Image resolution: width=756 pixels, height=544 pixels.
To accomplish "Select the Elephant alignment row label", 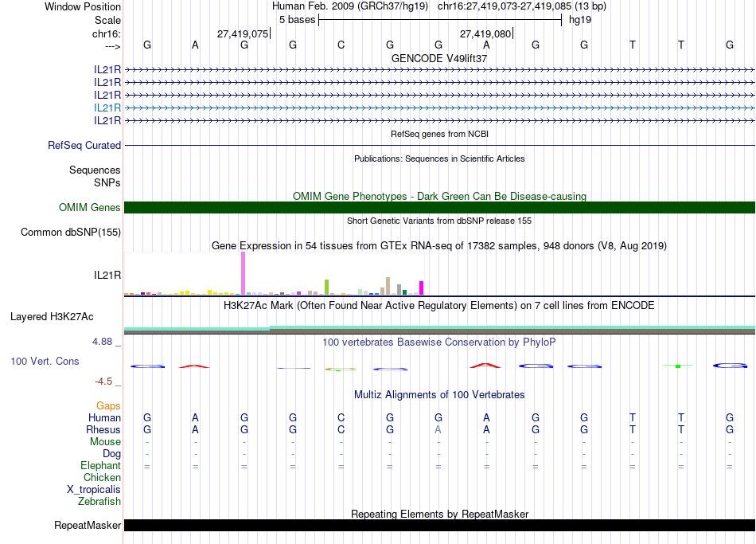I will tap(101, 466).
